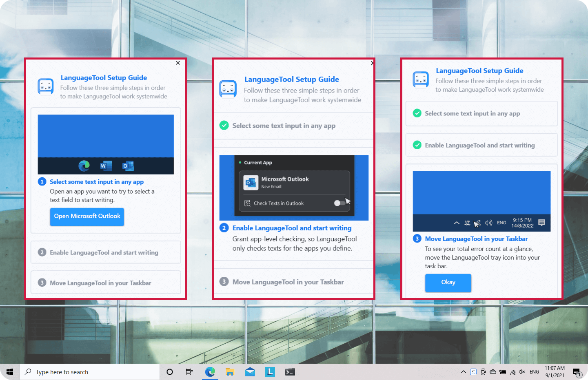Expand grey step 3 row below the Open Microsoft Outlook button
This screenshot has height=380, width=588.
click(106, 283)
